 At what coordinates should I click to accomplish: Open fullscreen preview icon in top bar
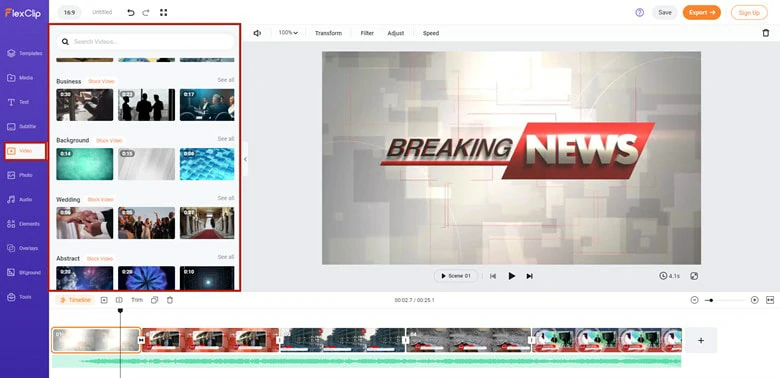click(164, 12)
